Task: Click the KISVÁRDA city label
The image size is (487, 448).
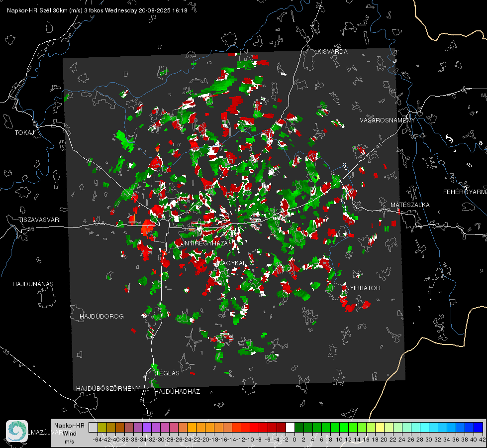Action: point(332,52)
